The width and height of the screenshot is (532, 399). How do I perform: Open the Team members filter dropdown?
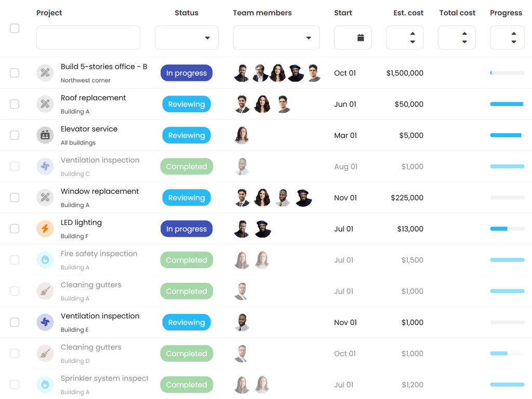[x=276, y=37]
